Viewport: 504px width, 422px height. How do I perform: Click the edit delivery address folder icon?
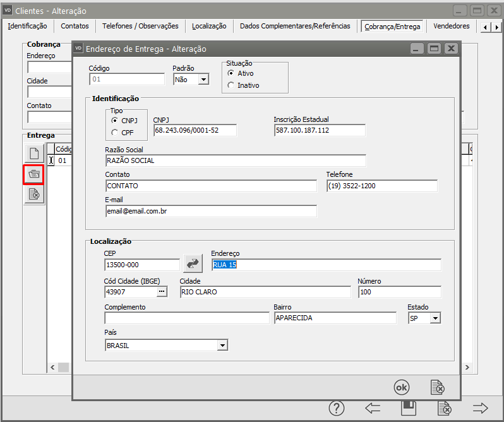pyautogui.click(x=34, y=174)
